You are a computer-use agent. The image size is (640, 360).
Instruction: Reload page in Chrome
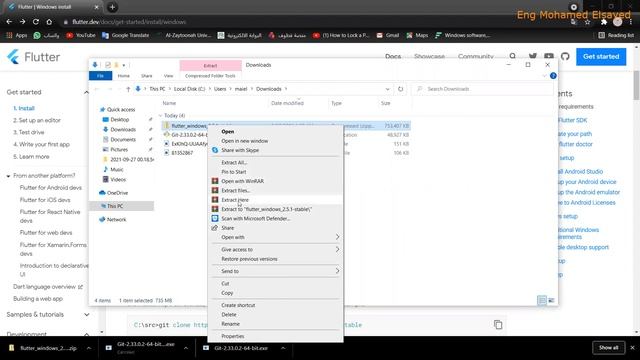[x=36, y=22]
